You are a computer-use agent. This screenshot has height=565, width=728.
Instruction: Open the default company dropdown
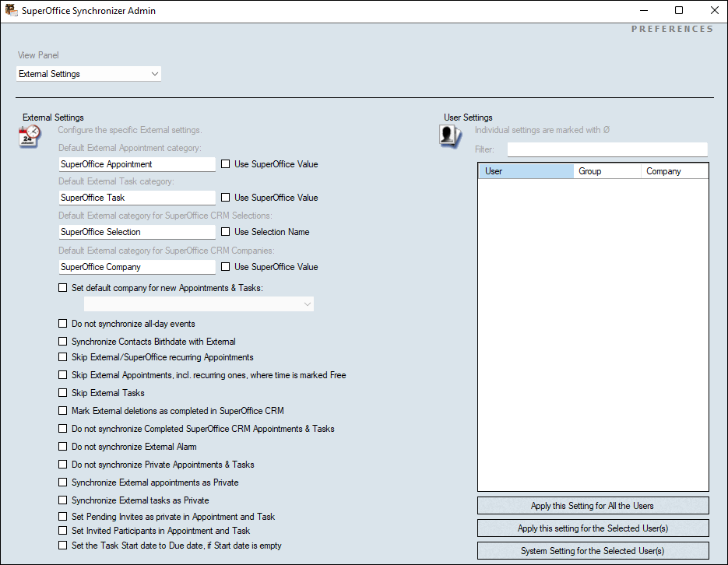point(199,304)
